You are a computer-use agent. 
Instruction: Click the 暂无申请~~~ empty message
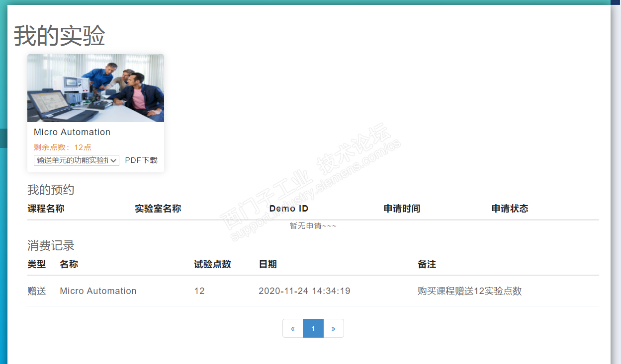click(x=313, y=225)
